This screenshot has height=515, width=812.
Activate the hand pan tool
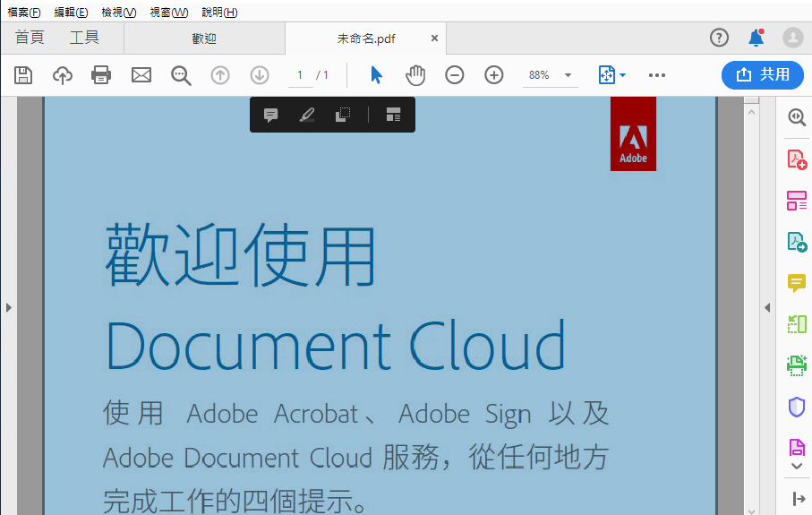(415, 75)
